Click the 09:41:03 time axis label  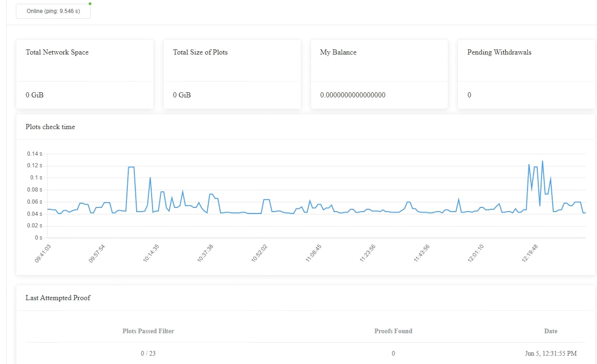pos(42,254)
